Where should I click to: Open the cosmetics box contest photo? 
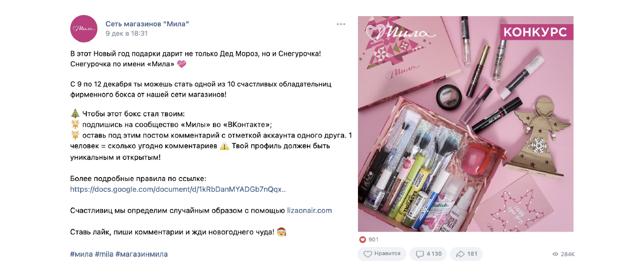coord(466,124)
